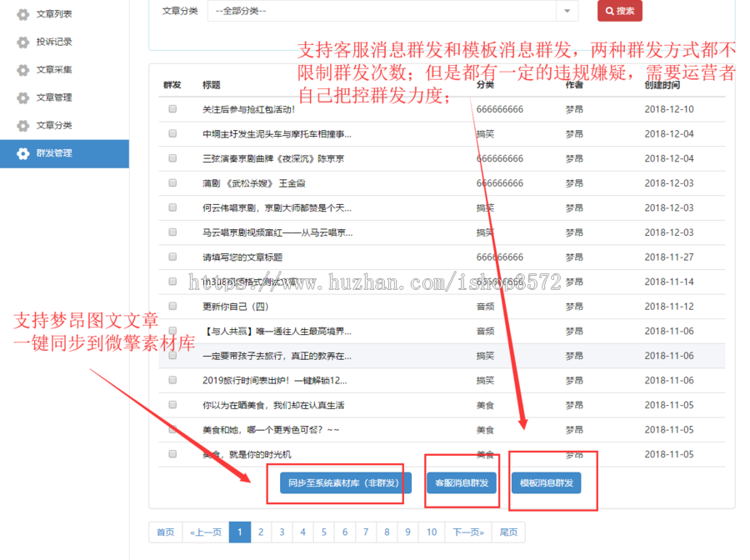Check the 美食，就是你的时光机 row checkbox
Viewport: 750px width, 560px height.
click(172, 453)
